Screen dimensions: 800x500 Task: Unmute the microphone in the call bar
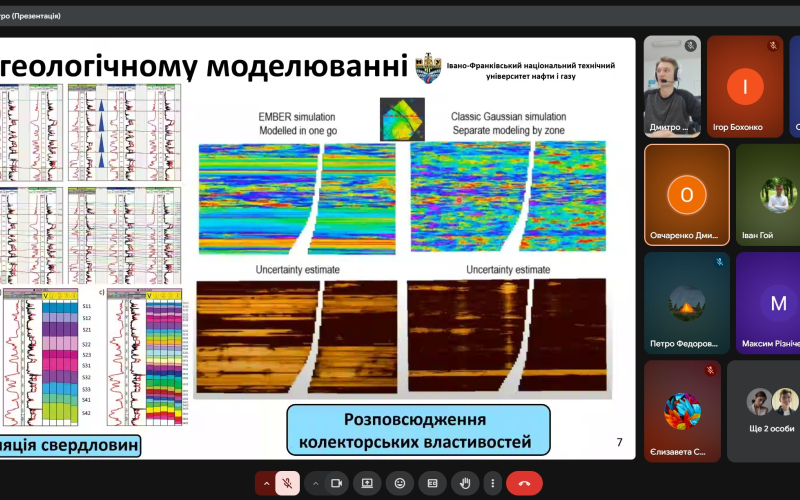click(287, 483)
